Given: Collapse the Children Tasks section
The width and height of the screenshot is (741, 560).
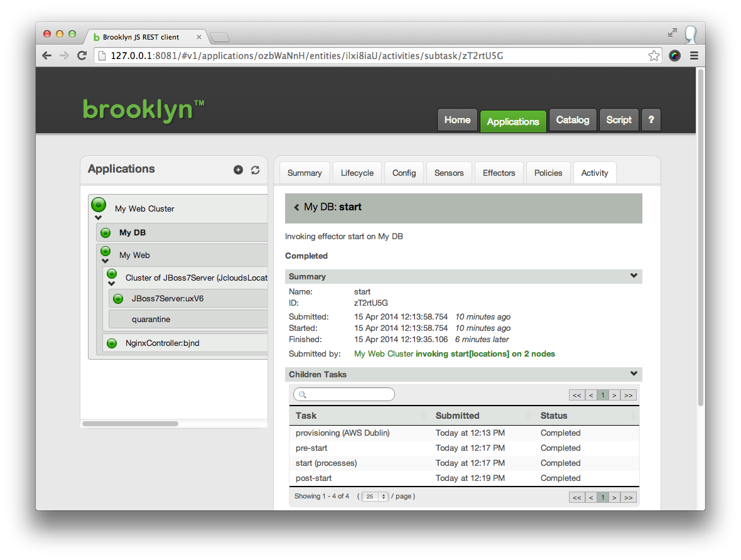Looking at the screenshot, I should [634, 374].
